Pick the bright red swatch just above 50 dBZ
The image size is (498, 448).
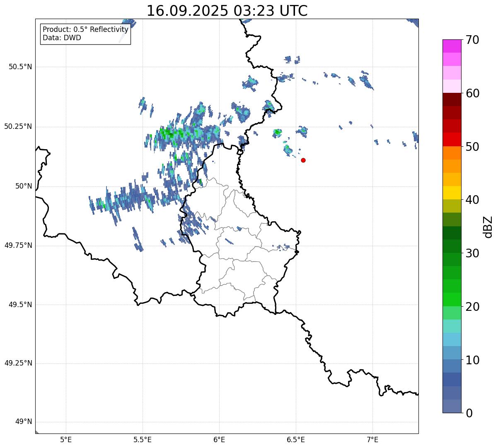tap(452, 139)
